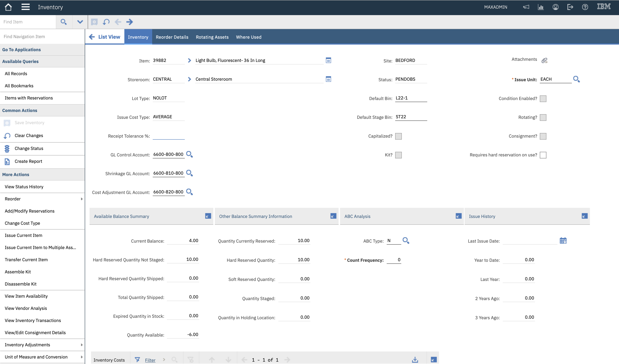
Task: Toggle the Kit? checkbox
Action: tap(399, 155)
